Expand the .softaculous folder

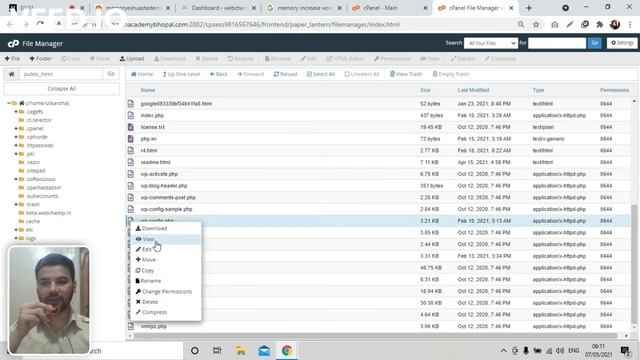pyautogui.click(x=16, y=179)
